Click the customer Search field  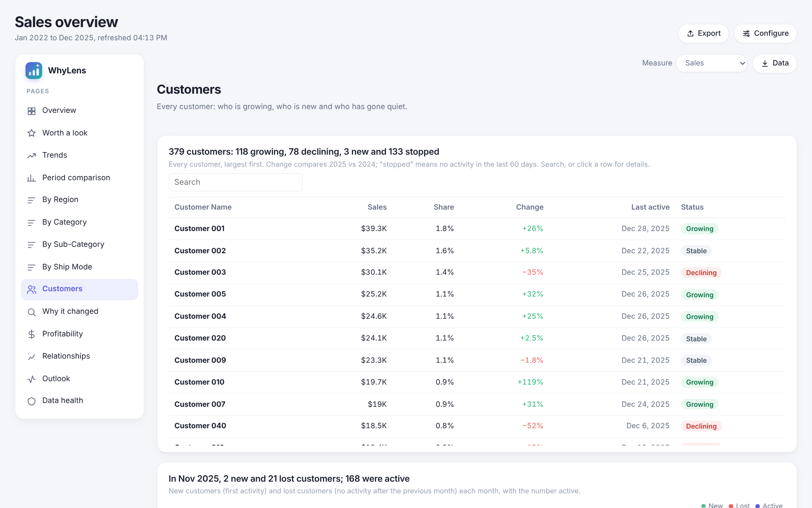click(x=236, y=182)
